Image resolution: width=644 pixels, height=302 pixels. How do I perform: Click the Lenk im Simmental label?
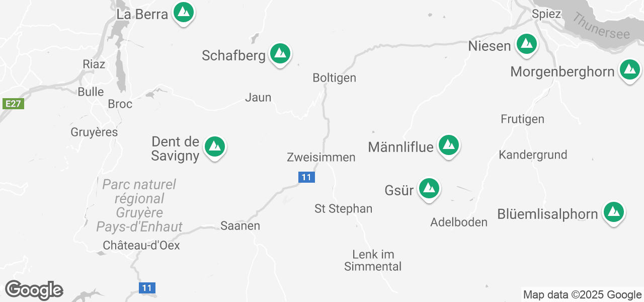[373, 260]
